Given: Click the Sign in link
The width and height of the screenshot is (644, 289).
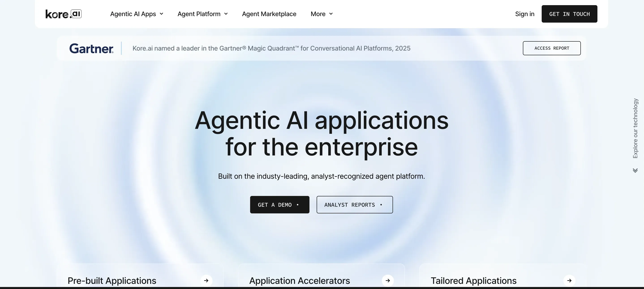Looking at the screenshot, I should coord(524,14).
